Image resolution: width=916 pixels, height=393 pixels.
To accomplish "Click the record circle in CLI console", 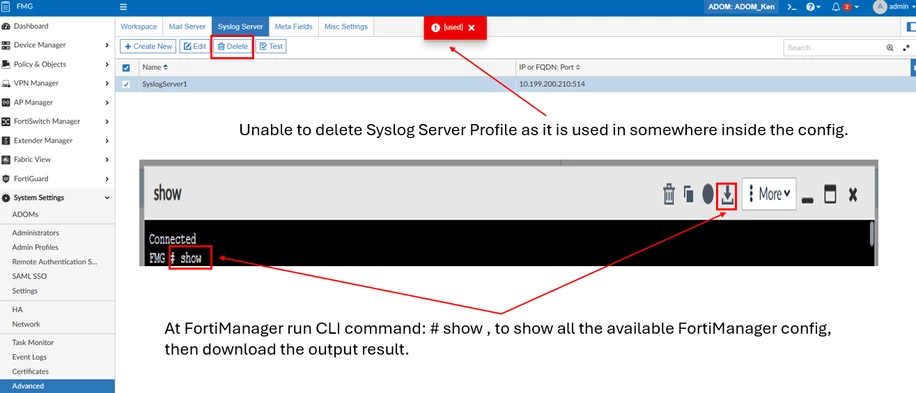I will (708, 194).
